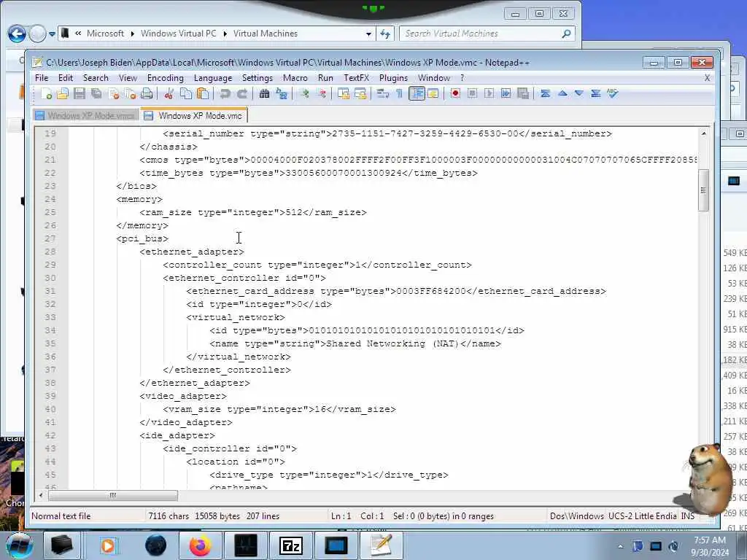Click the Shared Networking (NAT) name line

pyautogui.click(x=355, y=344)
